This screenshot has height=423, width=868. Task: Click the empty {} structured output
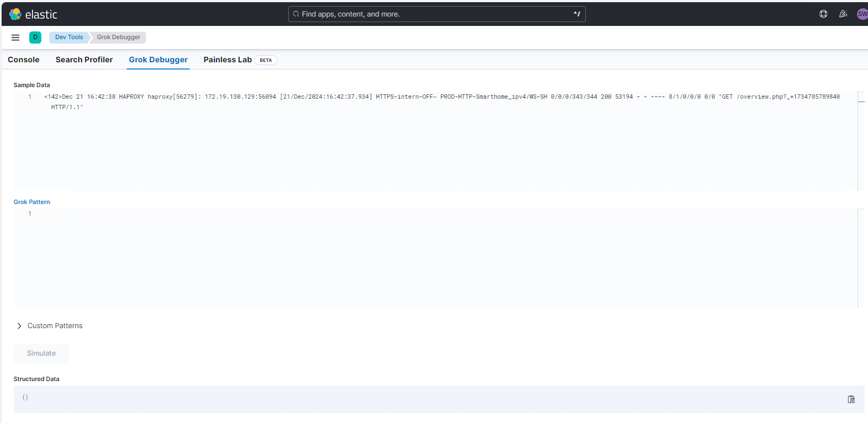25,397
